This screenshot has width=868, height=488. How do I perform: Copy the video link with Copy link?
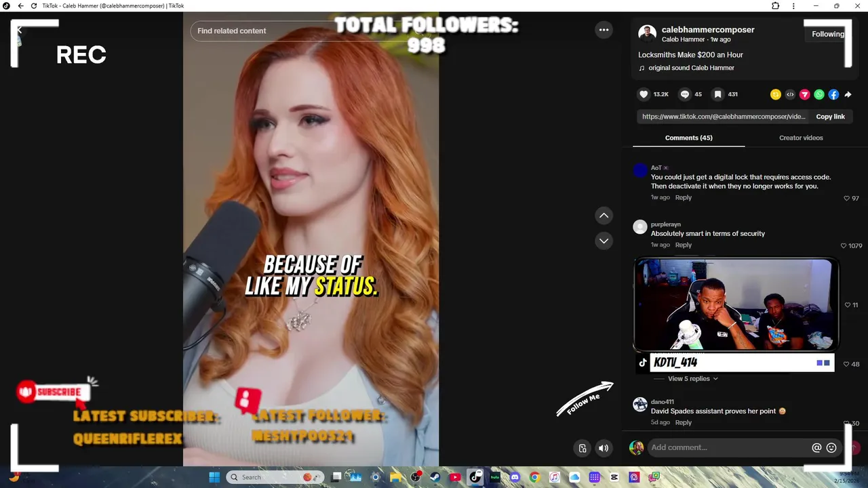[x=830, y=117]
